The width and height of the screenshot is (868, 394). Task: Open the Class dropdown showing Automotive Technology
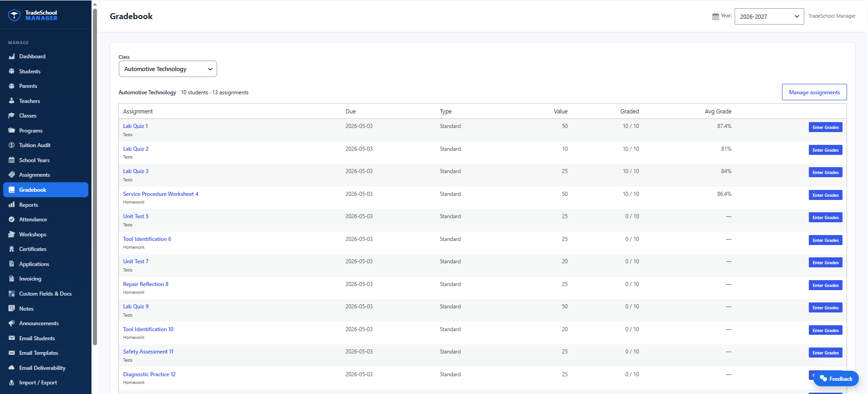click(168, 69)
